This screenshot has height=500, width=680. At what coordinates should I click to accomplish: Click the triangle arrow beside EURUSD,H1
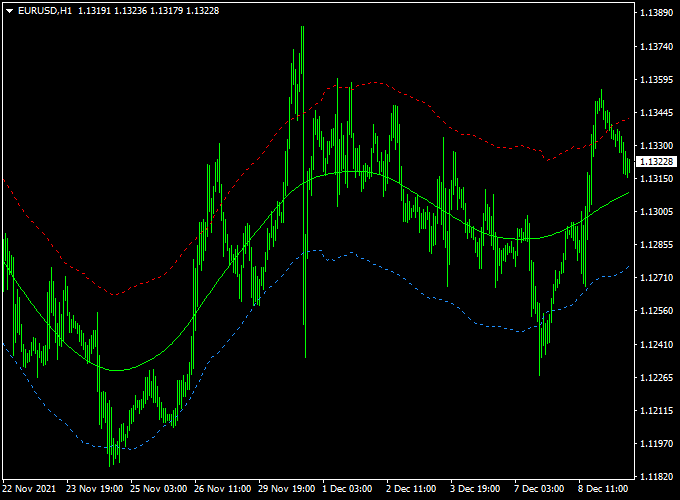click(x=8, y=10)
